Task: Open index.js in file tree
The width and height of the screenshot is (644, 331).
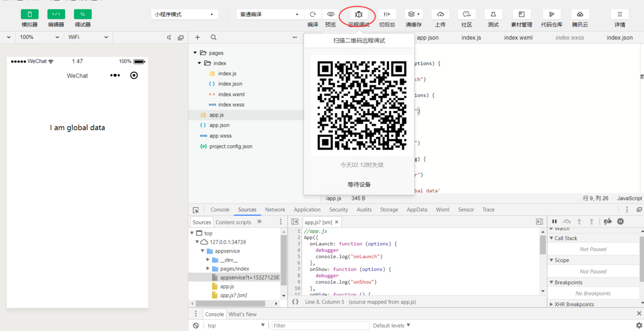Action: [227, 74]
